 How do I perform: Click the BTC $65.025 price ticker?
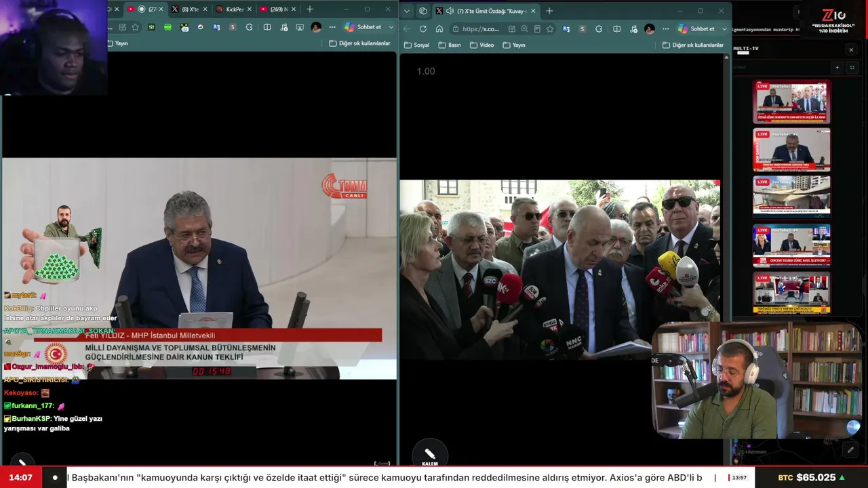point(812,478)
